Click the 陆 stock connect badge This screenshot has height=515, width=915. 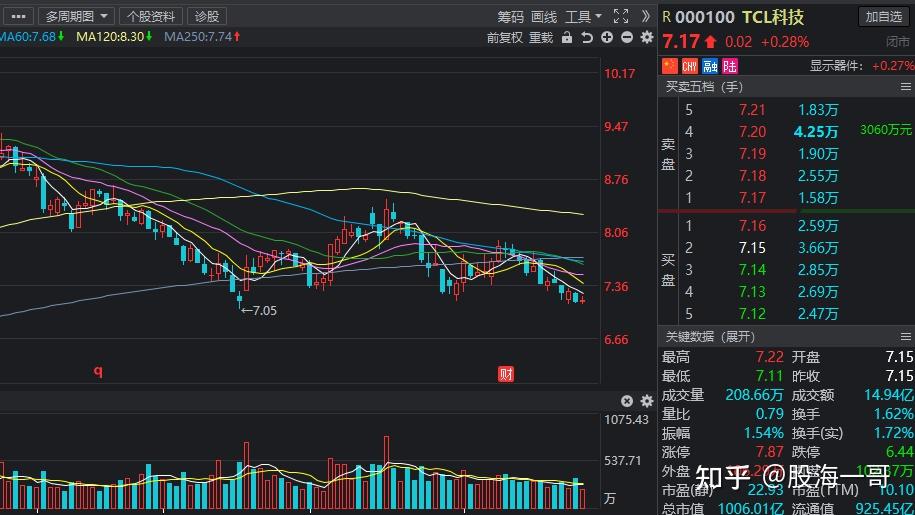(729, 66)
